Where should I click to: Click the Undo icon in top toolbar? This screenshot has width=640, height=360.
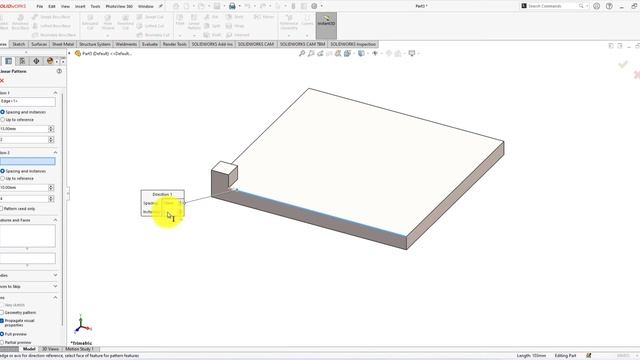point(247,6)
